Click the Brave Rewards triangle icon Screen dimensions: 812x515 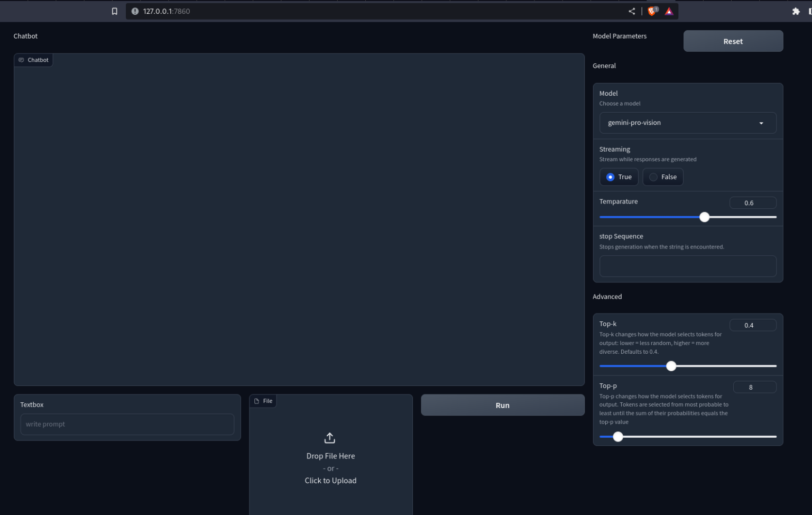click(668, 11)
